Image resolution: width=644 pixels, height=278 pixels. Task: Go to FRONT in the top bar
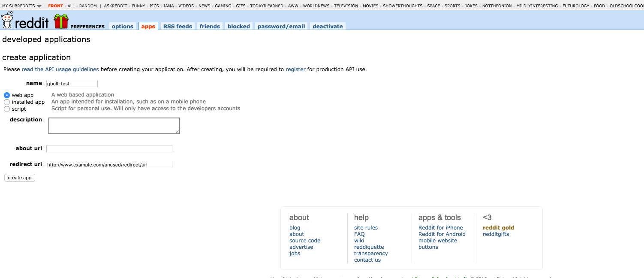(55, 6)
